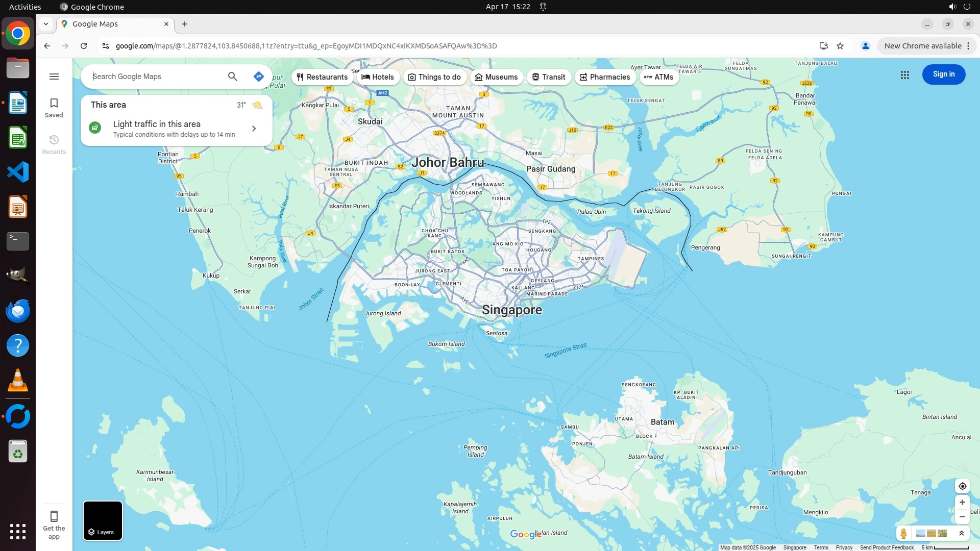The width and height of the screenshot is (980, 551).
Task: Click the magnifier search icon
Action: pyautogui.click(x=232, y=77)
